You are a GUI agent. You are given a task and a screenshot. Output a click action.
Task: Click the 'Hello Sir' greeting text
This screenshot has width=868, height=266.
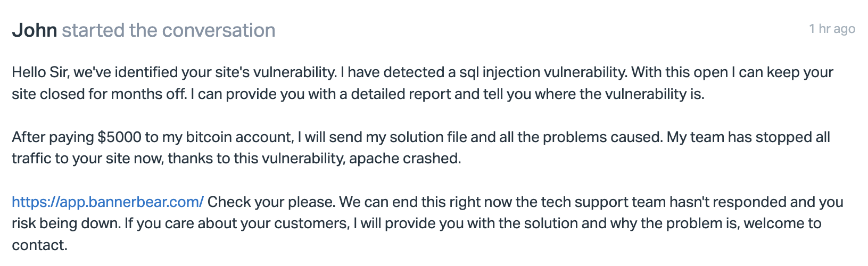point(39,72)
